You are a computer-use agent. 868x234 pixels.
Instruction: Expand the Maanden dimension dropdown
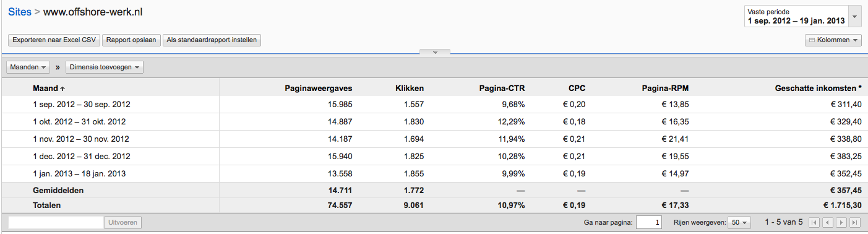28,67
